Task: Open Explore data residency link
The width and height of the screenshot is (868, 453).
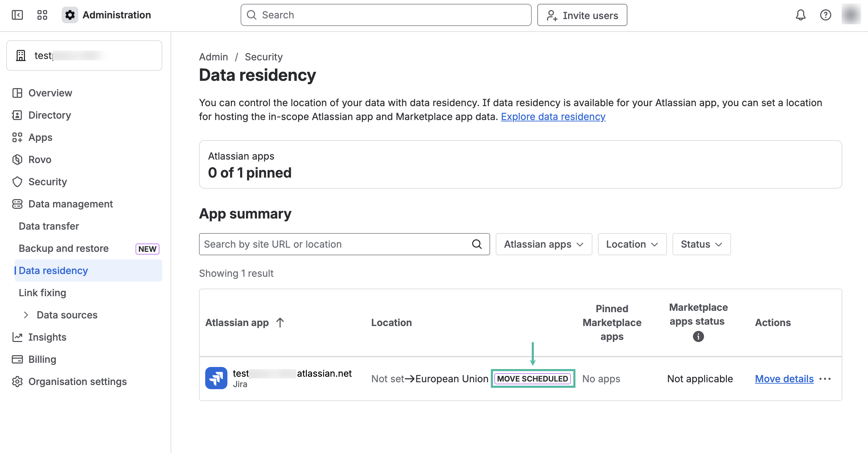Action: pyautogui.click(x=553, y=117)
